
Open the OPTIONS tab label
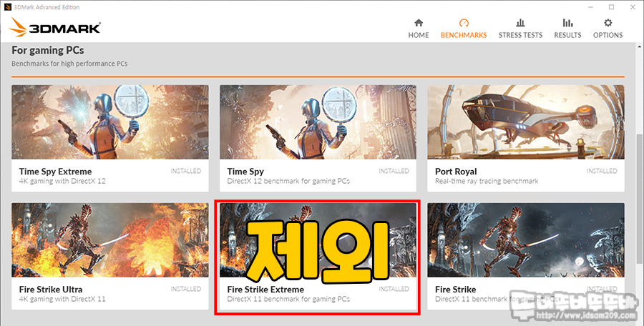[608, 35]
